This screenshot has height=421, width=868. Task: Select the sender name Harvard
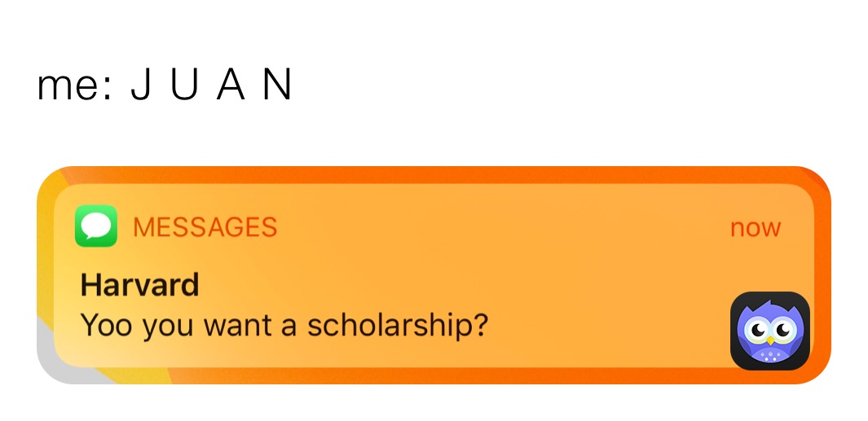point(139,285)
